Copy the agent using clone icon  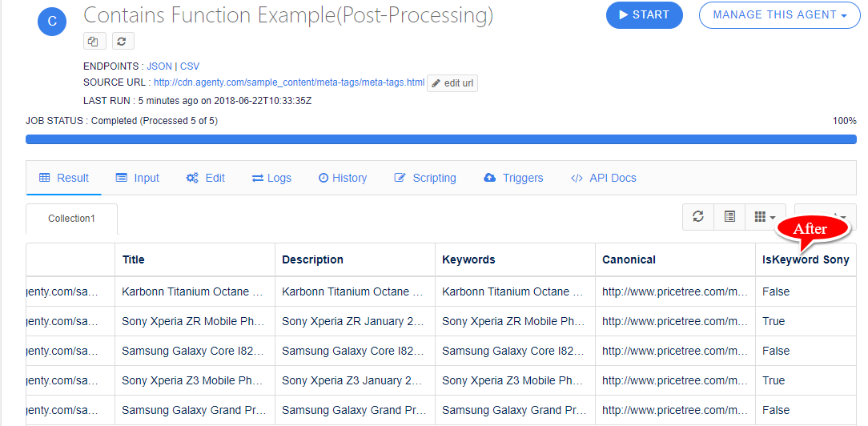coord(94,41)
